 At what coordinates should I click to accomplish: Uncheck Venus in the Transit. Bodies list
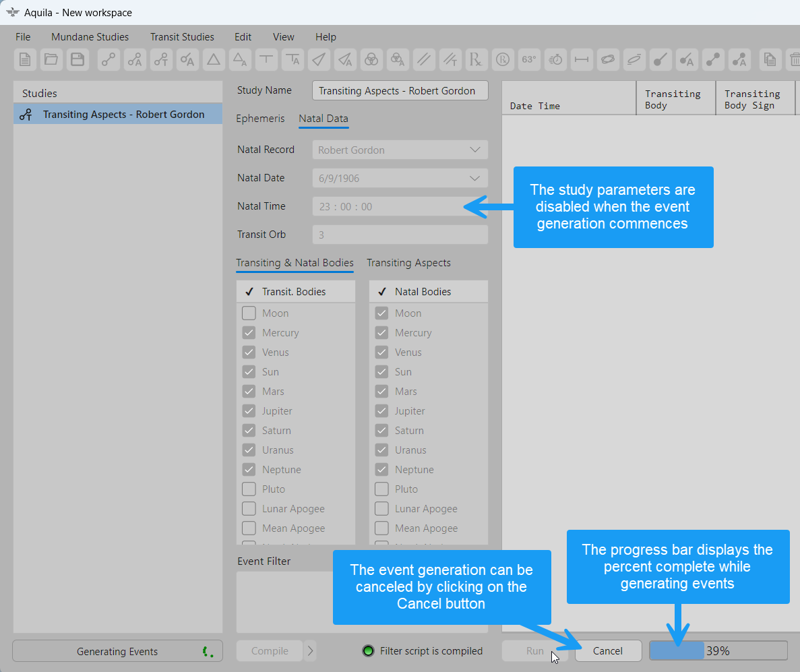pyautogui.click(x=249, y=352)
